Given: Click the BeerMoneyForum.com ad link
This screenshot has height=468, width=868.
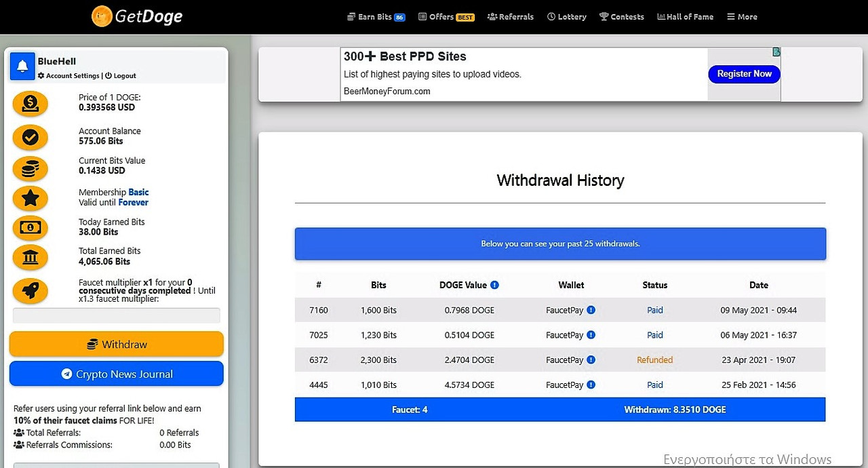Looking at the screenshot, I should point(387,92).
